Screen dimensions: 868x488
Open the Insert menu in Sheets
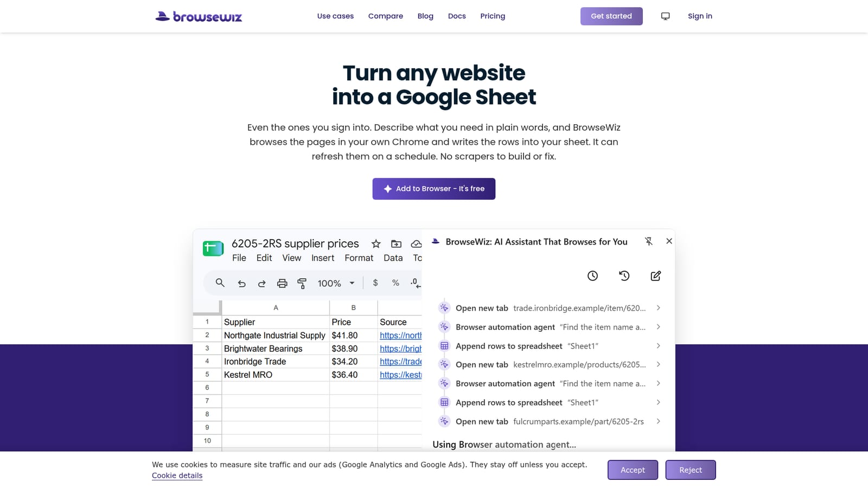[323, 258]
